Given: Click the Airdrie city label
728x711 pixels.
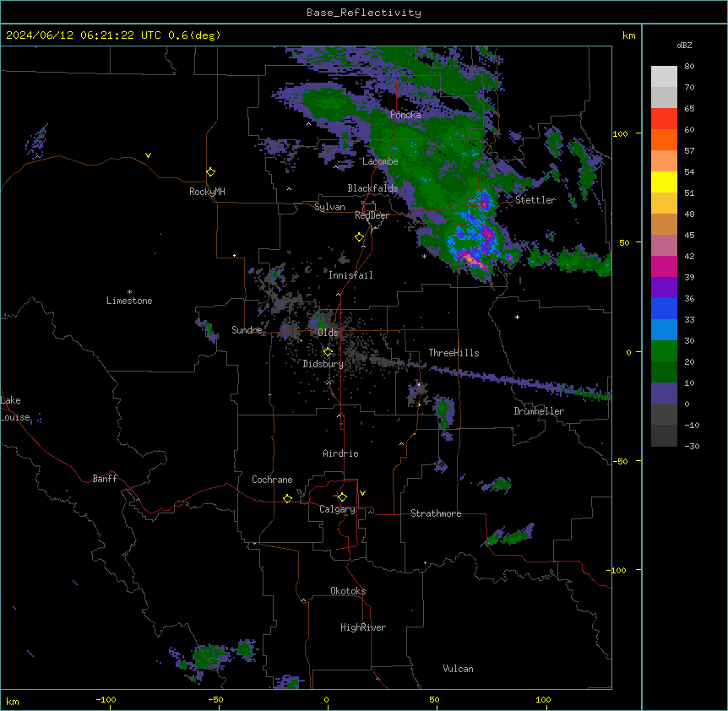Looking at the screenshot, I should click(x=340, y=453).
